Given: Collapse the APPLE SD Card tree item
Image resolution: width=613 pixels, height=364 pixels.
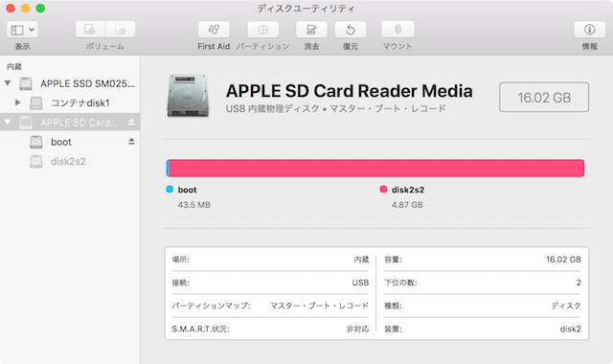Looking at the screenshot, I should click(8, 122).
